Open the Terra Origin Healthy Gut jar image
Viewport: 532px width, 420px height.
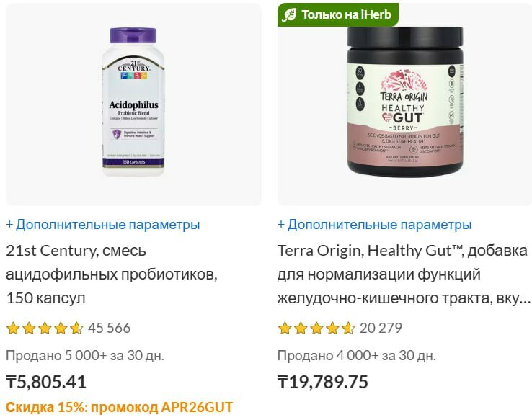(x=405, y=102)
